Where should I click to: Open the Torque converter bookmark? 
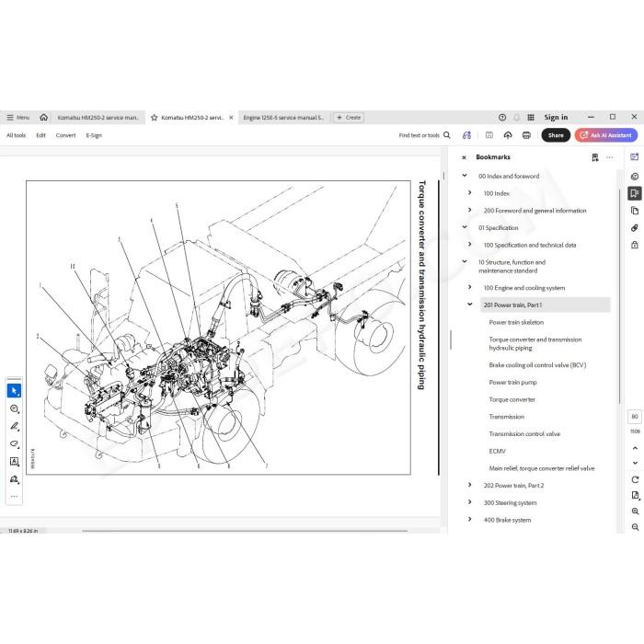[512, 399]
